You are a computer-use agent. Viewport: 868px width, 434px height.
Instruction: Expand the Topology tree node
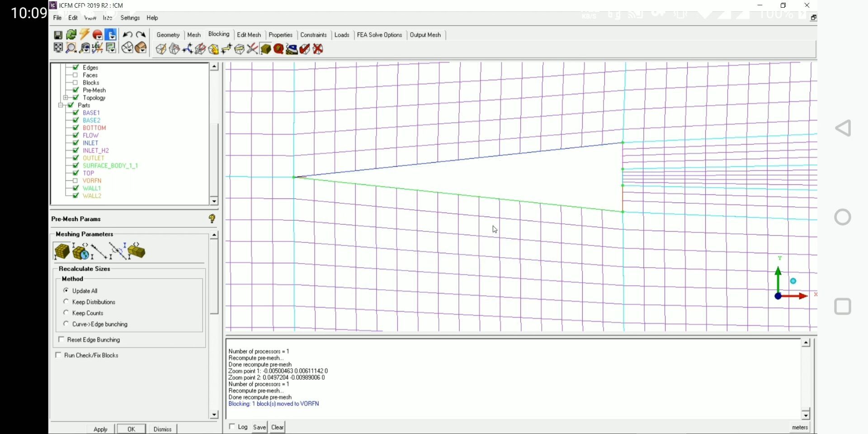coord(66,98)
